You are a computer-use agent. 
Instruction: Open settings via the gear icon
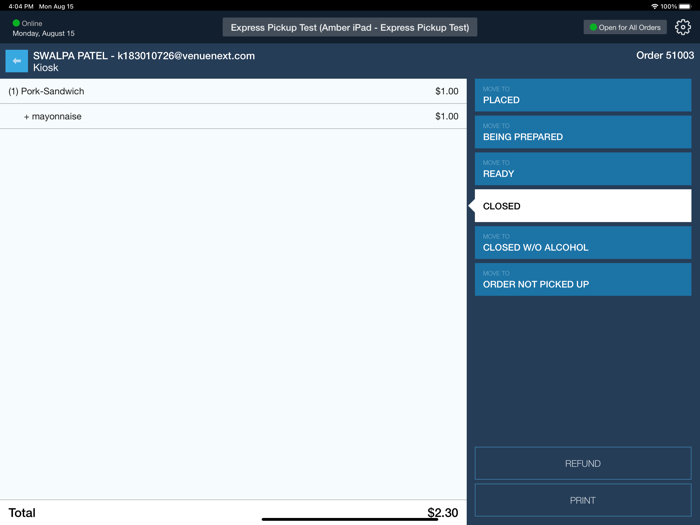683,27
